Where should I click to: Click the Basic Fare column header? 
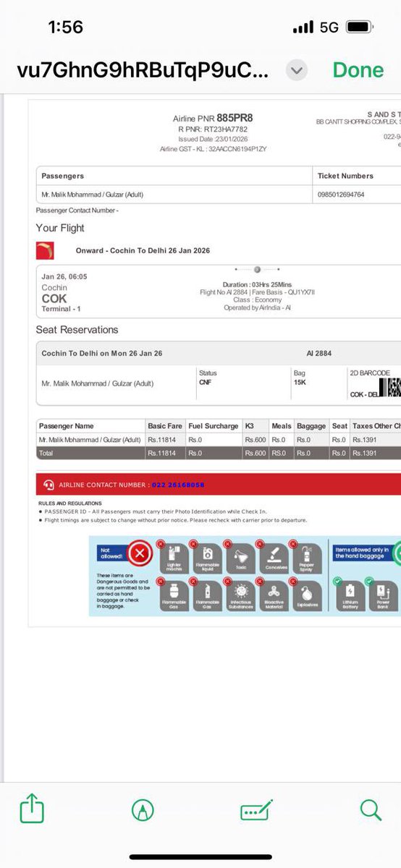[x=164, y=426]
